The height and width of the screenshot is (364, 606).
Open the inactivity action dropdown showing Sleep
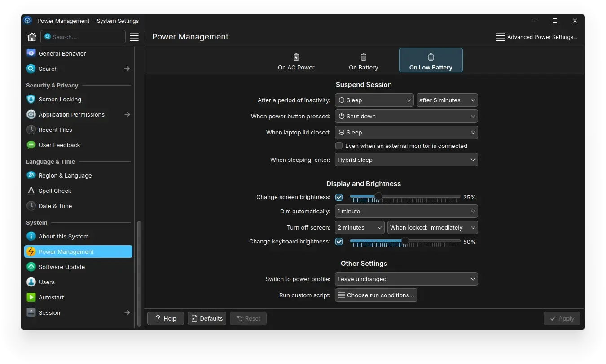tap(374, 100)
